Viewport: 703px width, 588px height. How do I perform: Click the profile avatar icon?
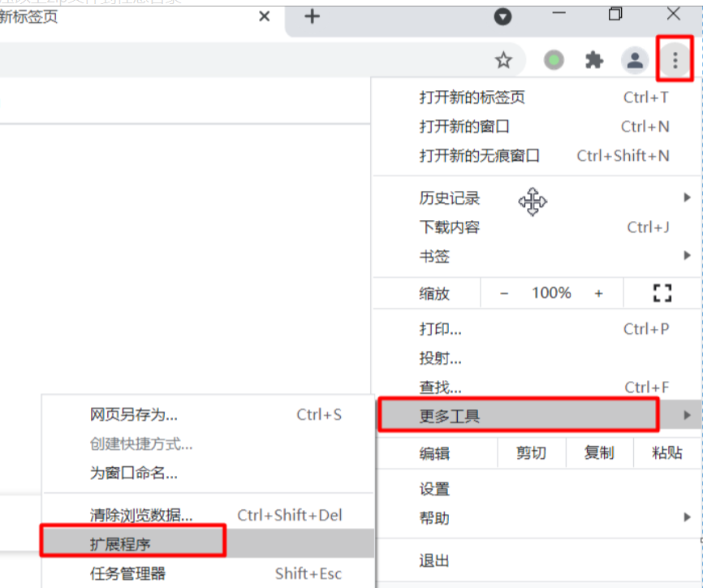click(634, 60)
